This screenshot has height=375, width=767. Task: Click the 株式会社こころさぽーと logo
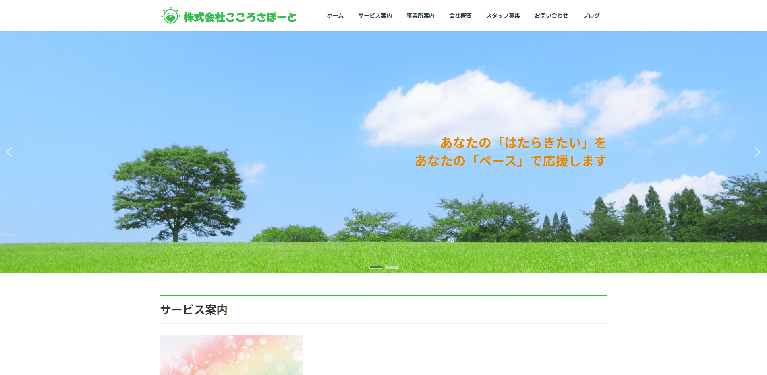229,16
